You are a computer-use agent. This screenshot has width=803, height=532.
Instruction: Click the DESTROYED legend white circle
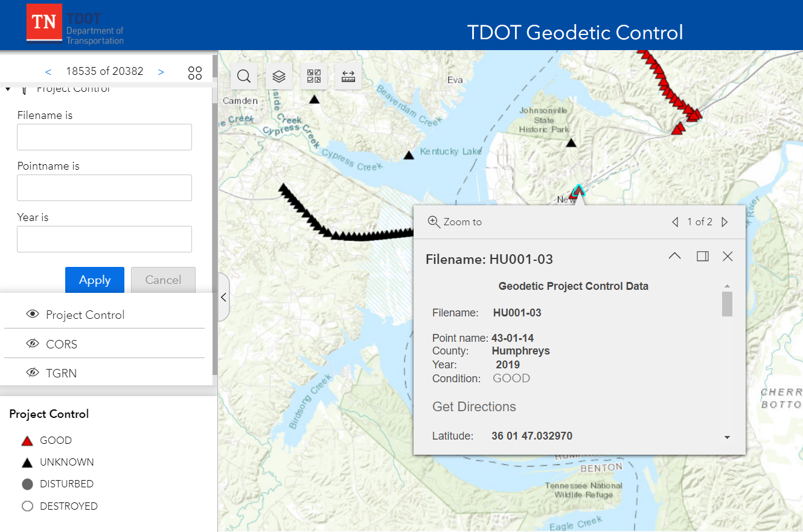[27, 506]
